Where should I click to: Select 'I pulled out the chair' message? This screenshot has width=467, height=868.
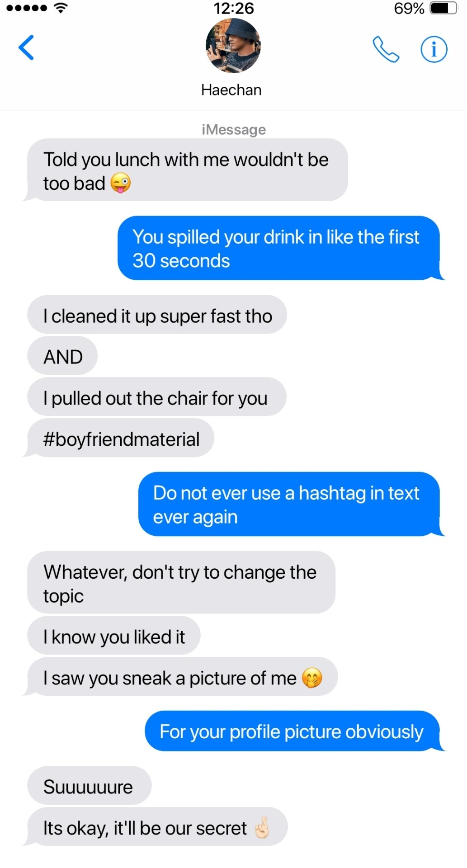(x=157, y=397)
